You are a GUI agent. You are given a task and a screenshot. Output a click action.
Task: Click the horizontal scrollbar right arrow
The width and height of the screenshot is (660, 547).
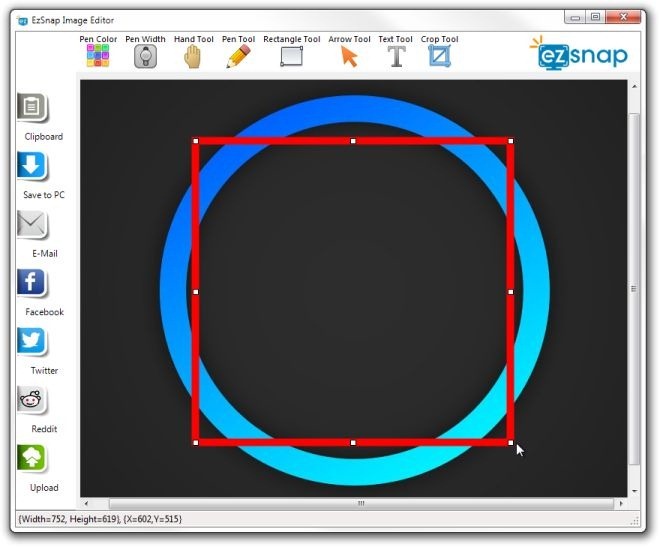[x=621, y=503]
